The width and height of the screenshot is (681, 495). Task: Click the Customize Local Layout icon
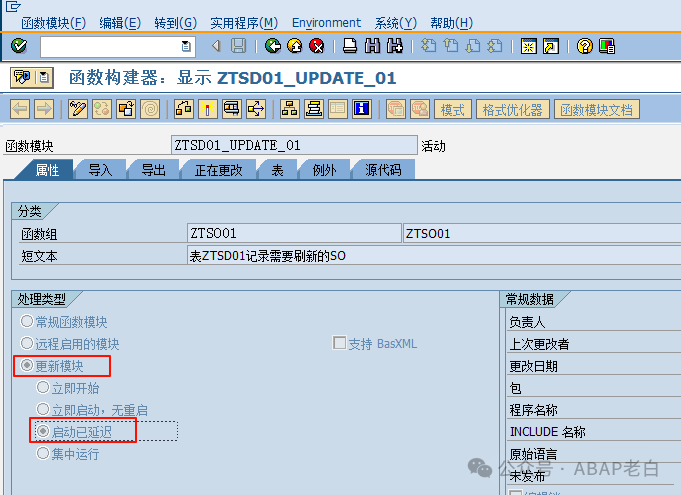[x=607, y=46]
